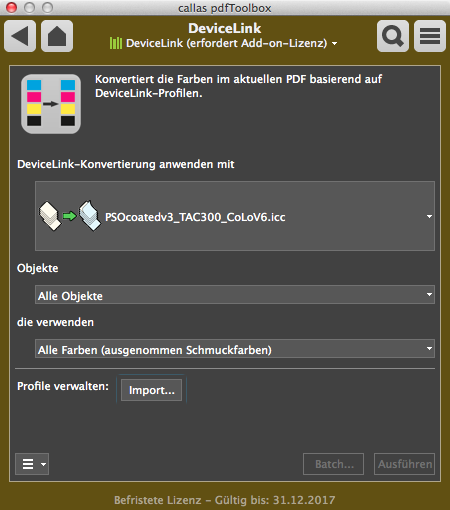Open Alle Farben (ausgenommen Schmuckfarben) dropdown
The width and height of the screenshot is (450, 510).
point(235,349)
